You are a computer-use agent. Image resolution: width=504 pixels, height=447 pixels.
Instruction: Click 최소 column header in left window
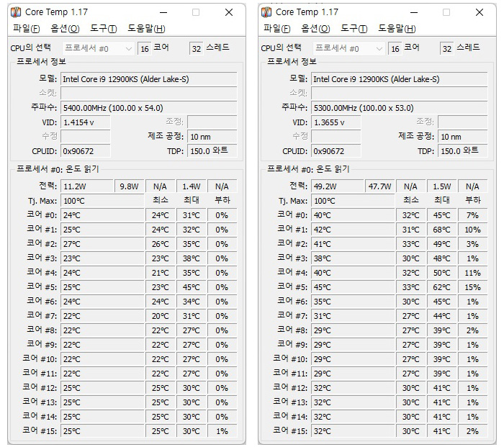(160, 200)
